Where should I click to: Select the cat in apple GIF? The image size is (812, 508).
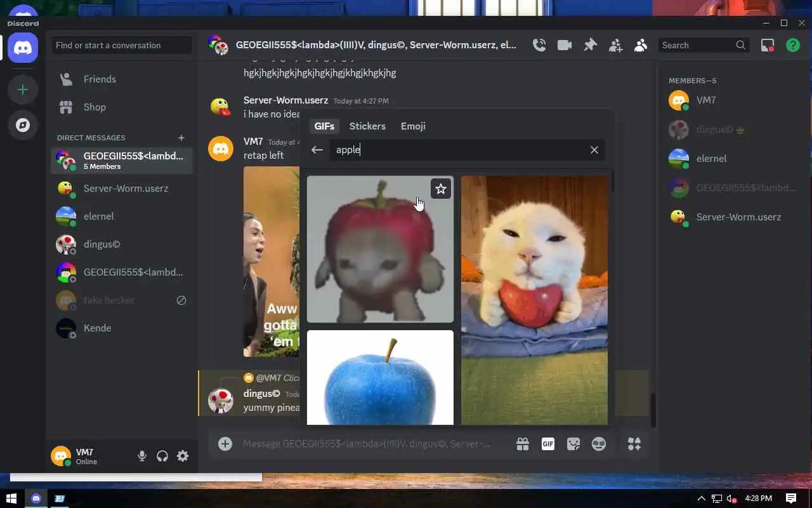pos(380,249)
